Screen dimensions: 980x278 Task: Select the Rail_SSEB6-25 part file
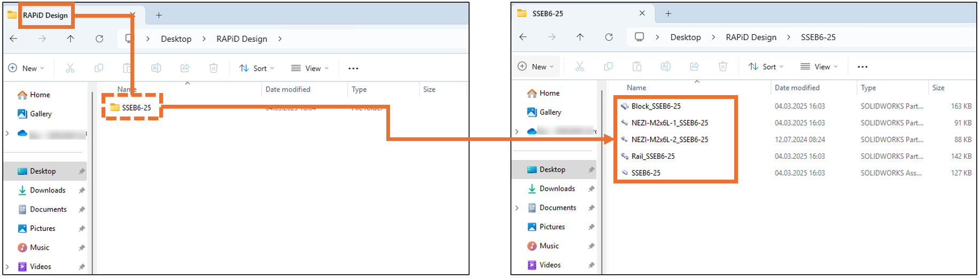click(x=652, y=156)
